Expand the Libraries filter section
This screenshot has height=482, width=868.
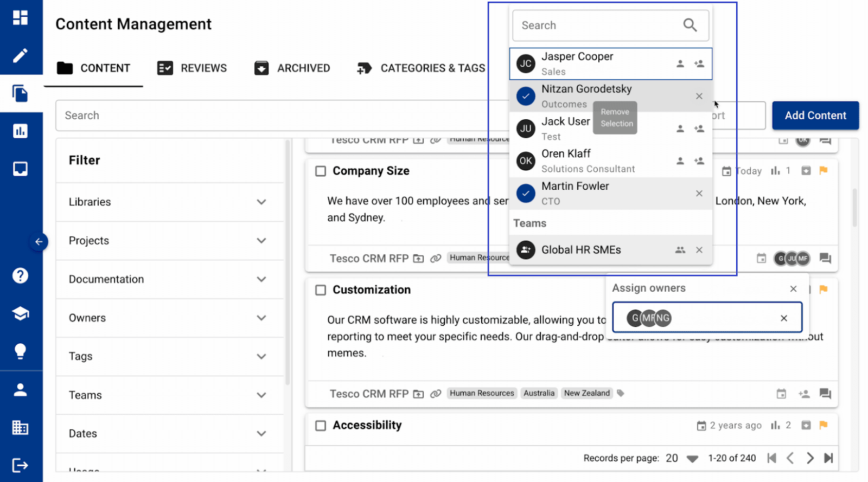point(261,202)
